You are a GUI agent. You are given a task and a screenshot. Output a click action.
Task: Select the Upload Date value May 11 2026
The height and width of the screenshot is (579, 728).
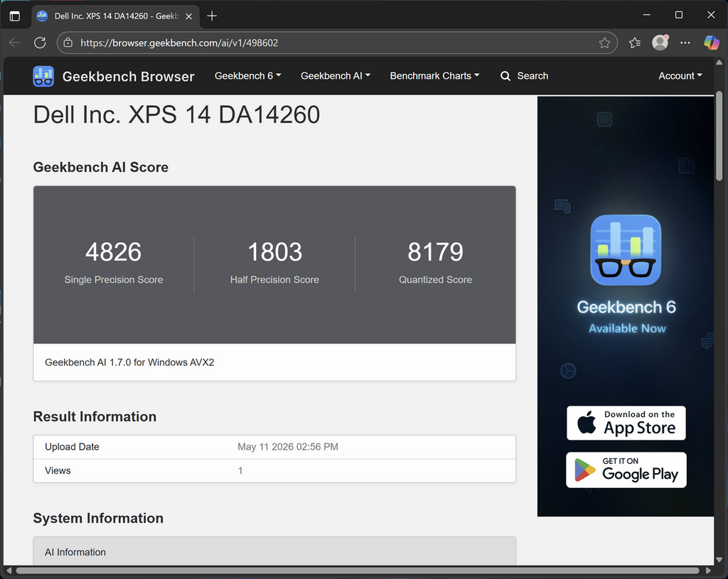point(288,447)
